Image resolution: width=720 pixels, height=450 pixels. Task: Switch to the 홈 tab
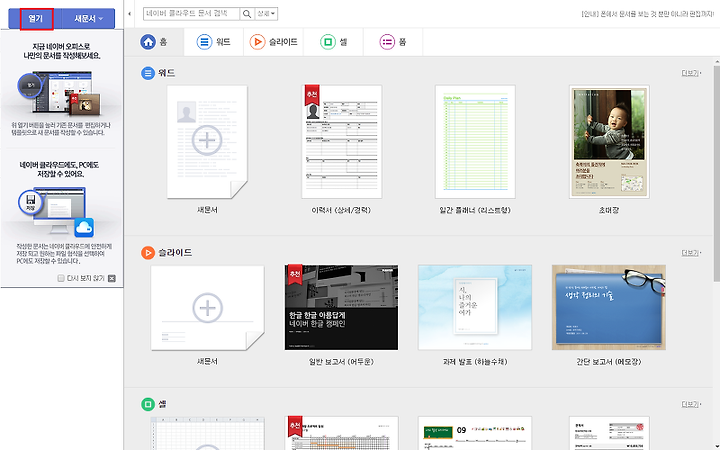click(154, 42)
